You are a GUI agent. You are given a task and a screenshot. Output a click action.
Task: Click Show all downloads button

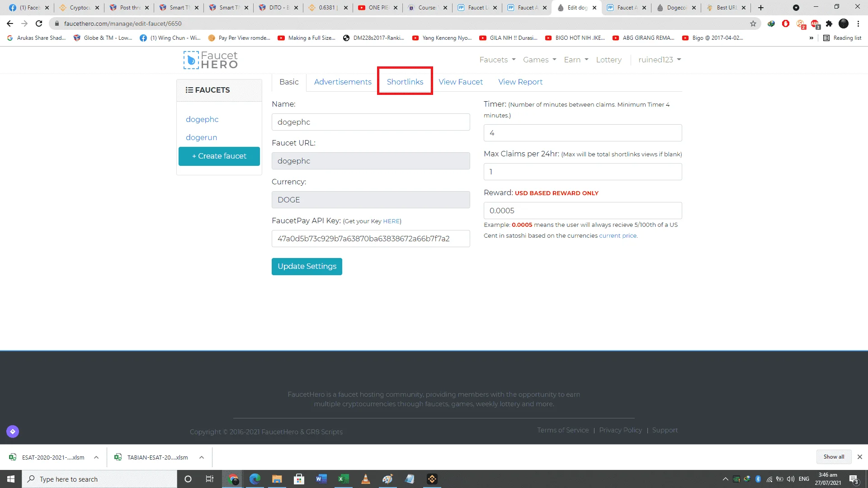pos(834,457)
